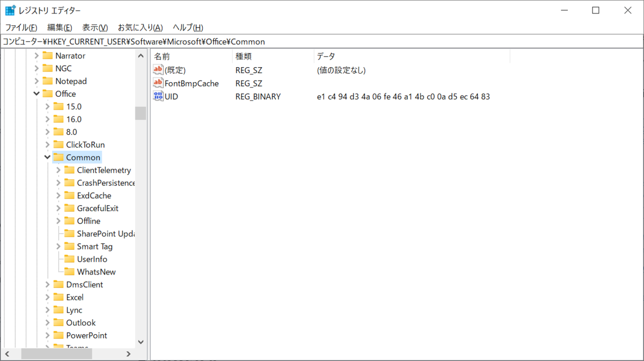Open the ファイル(F) menu
644x361 pixels.
point(21,27)
